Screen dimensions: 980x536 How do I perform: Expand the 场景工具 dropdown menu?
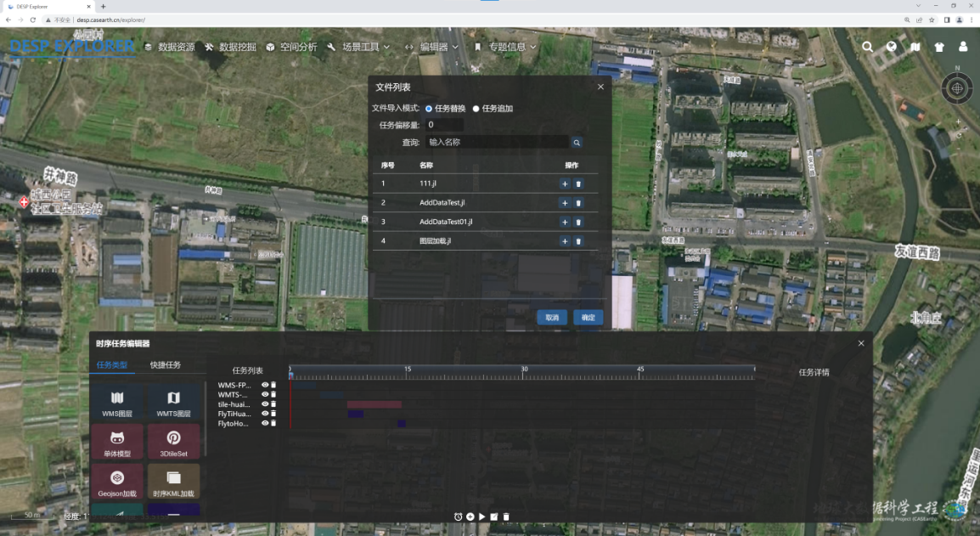360,48
